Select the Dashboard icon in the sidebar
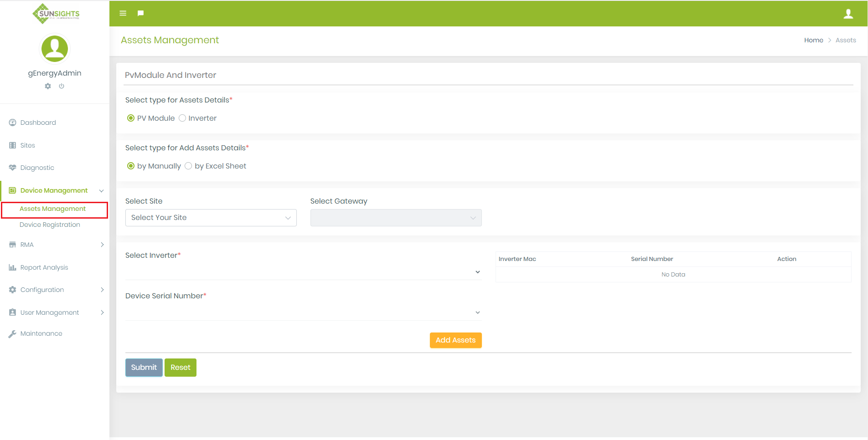868x440 pixels. (x=12, y=122)
